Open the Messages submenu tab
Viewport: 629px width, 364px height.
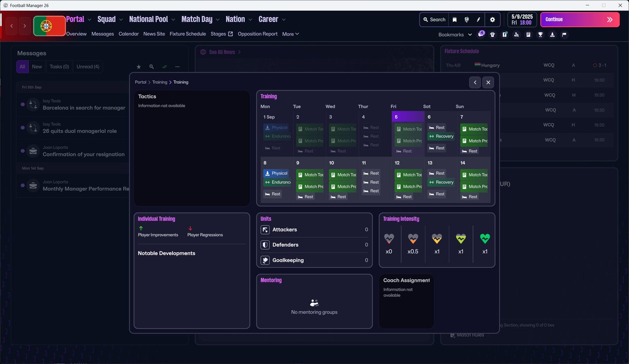[103, 34]
